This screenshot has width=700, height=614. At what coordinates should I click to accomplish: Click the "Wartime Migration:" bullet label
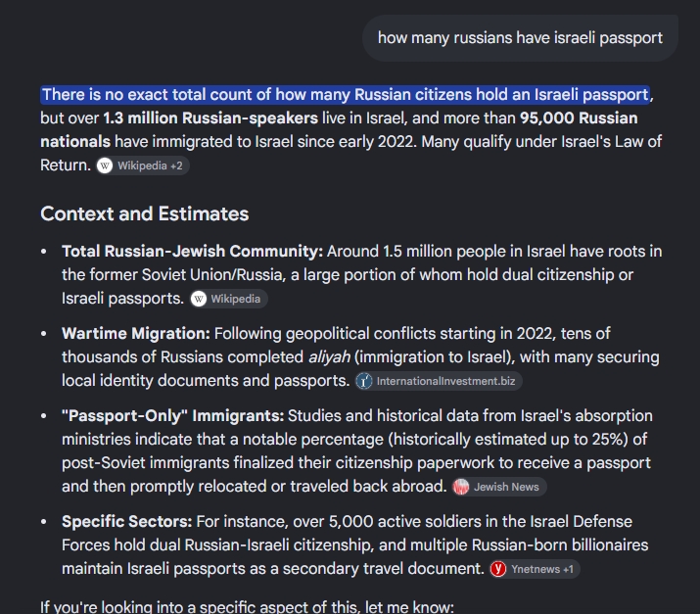(x=136, y=334)
